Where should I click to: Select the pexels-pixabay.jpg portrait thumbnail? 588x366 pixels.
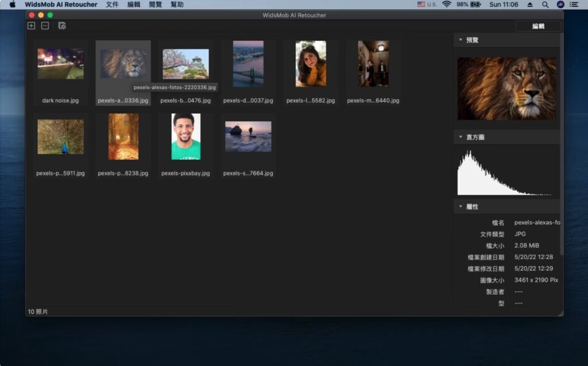point(185,136)
